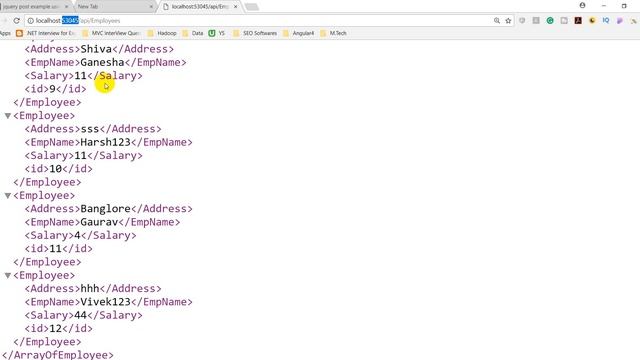Viewport: 640px width, 360px height.
Task: Open the blue IQ extension icon
Action: pos(606,20)
